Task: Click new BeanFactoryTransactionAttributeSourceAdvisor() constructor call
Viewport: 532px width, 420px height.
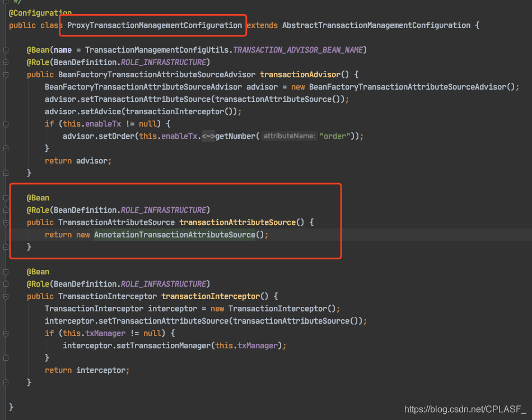Action: coord(403,87)
